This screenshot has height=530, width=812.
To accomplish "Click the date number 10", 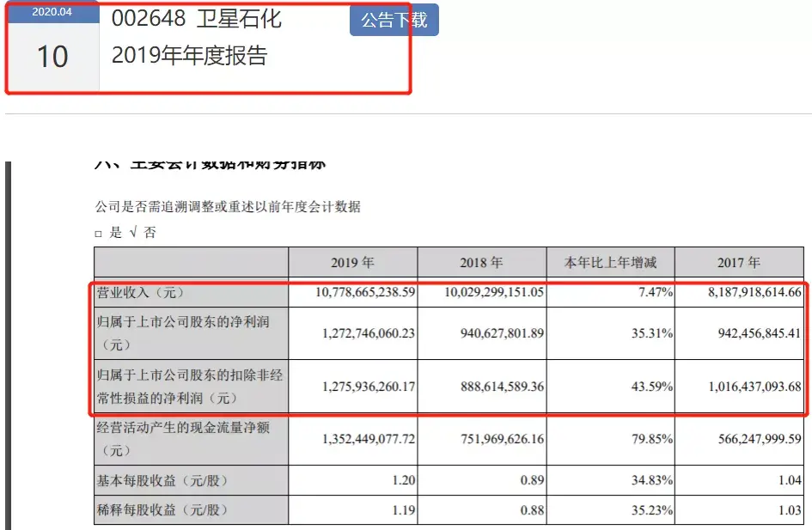I will coord(52,57).
